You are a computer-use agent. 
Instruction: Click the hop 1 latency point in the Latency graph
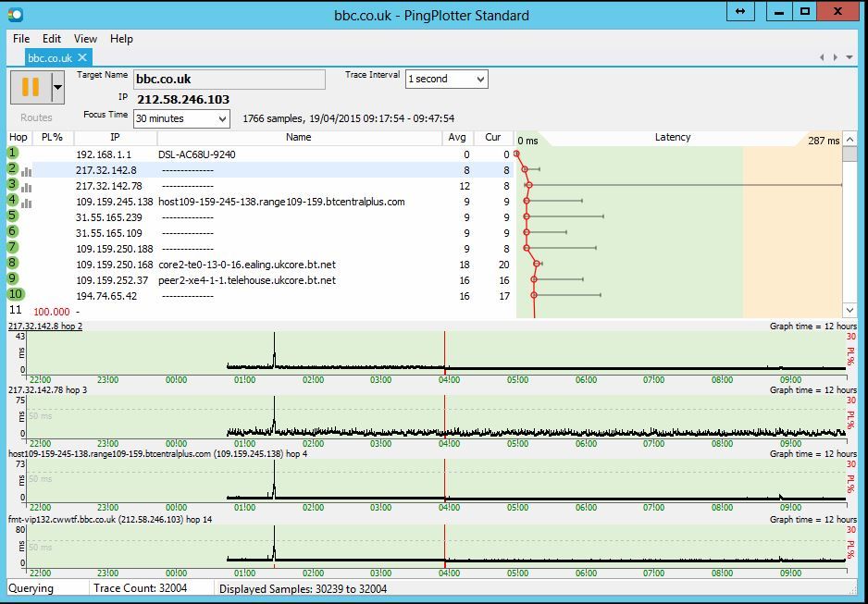(516, 154)
